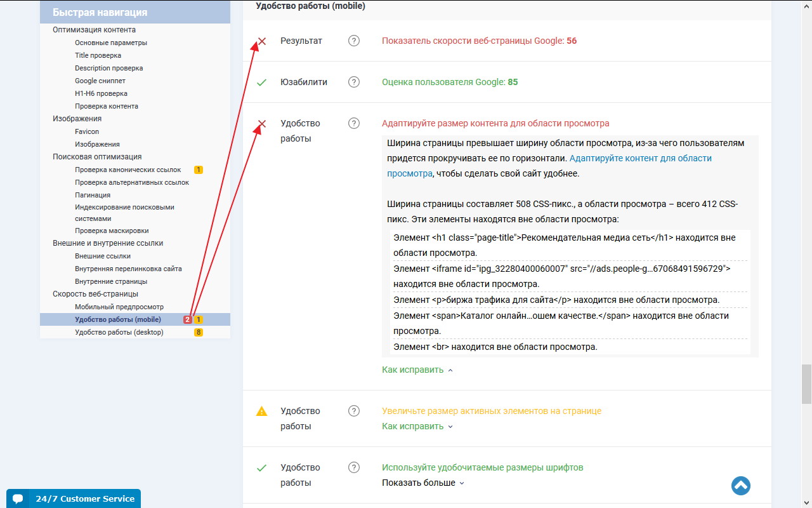Navigate to Проверка канонических ссылок
The image size is (812, 508).
[x=128, y=170]
